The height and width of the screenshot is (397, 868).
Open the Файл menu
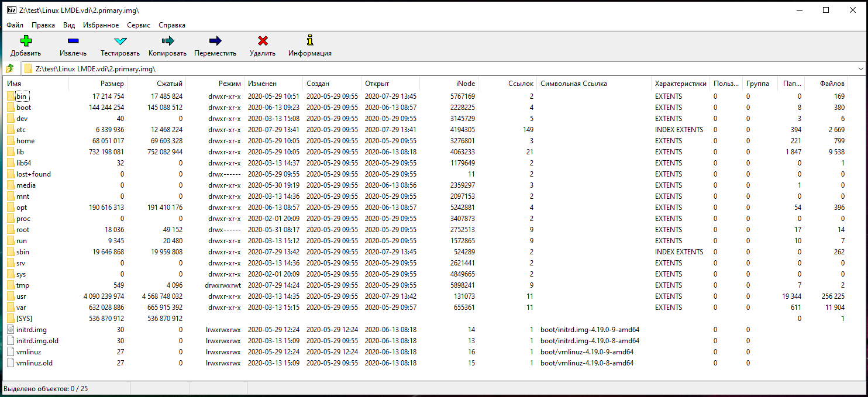click(x=15, y=25)
